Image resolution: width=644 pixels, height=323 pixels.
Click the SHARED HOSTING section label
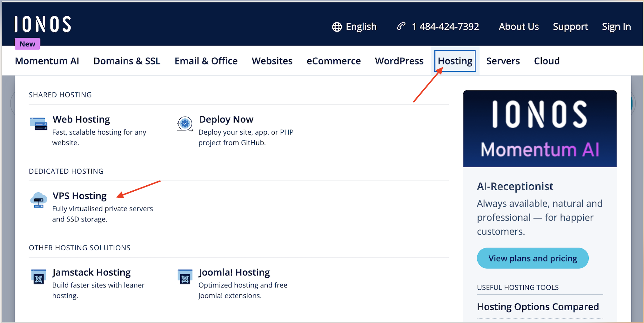pyautogui.click(x=60, y=95)
